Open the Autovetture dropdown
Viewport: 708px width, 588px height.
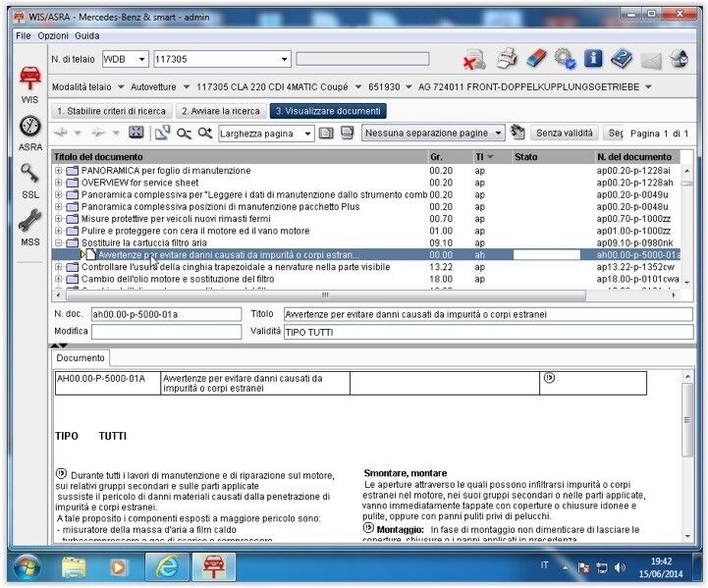click(186, 86)
